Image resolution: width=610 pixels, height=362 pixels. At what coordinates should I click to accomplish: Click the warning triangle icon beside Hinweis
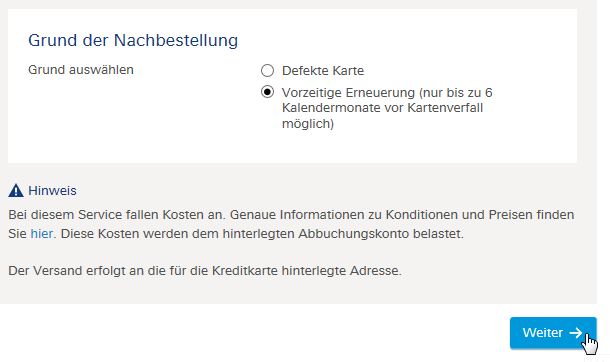(16, 191)
